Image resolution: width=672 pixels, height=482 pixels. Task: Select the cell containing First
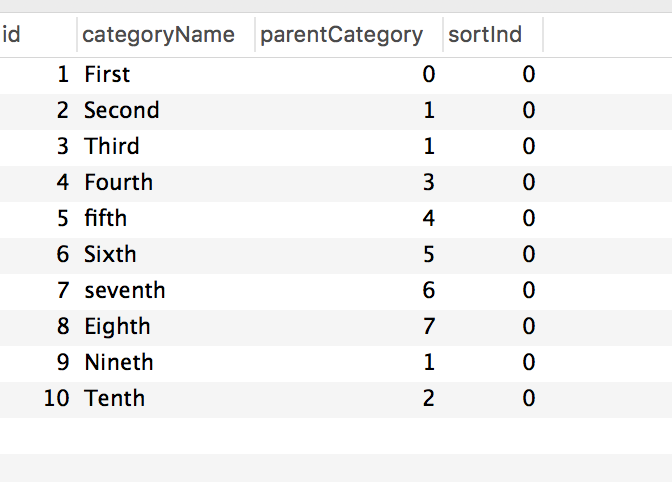(166, 75)
